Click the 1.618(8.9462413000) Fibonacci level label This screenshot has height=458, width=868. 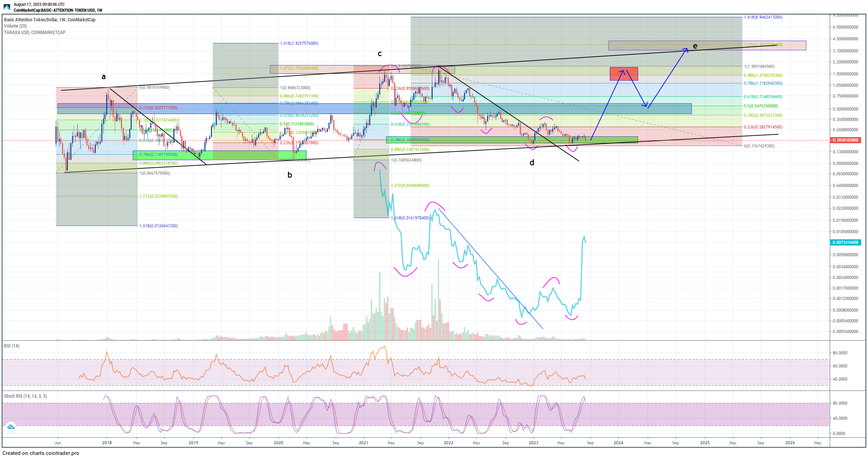(763, 17)
